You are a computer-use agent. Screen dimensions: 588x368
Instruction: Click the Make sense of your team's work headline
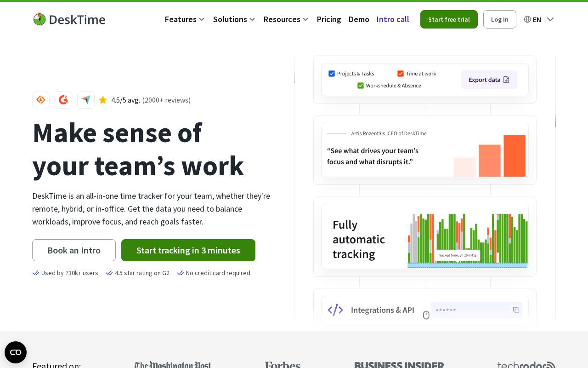click(138, 149)
